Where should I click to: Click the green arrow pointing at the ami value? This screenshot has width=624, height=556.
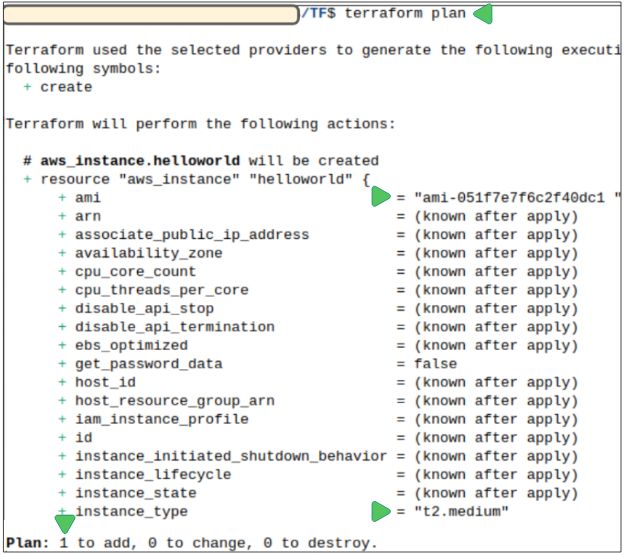click(x=380, y=198)
